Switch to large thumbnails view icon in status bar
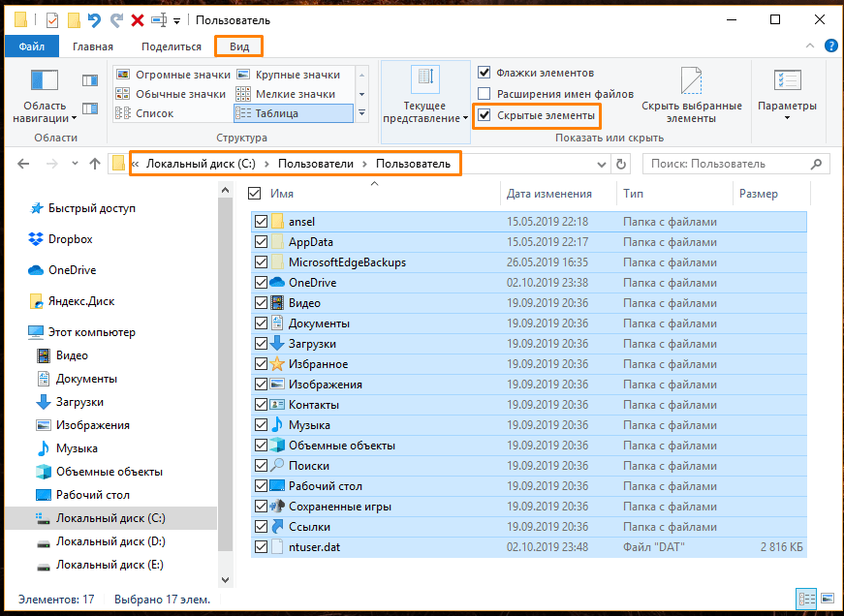The height and width of the screenshot is (616, 844). click(827, 599)
